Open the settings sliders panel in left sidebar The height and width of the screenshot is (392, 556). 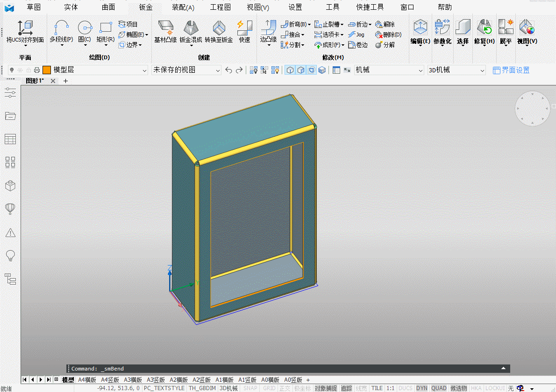pos(10,93)
